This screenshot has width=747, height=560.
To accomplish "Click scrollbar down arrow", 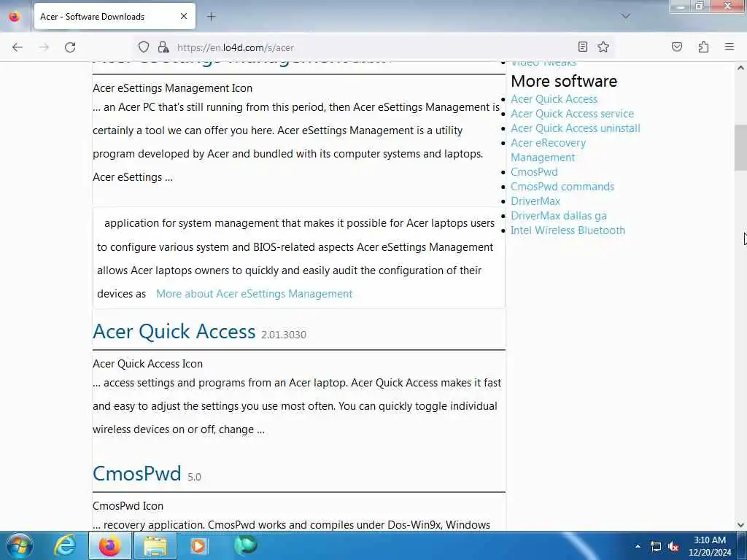I will click(740, 525).
